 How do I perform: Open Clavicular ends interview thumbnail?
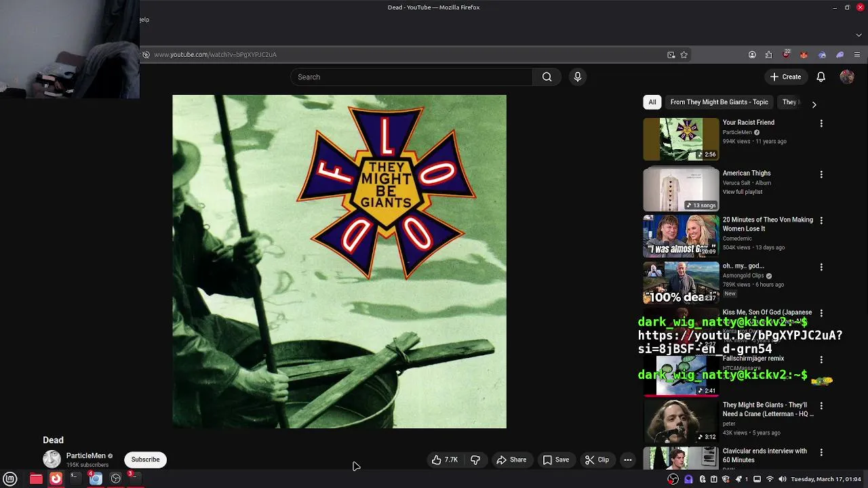coord(681,458)
